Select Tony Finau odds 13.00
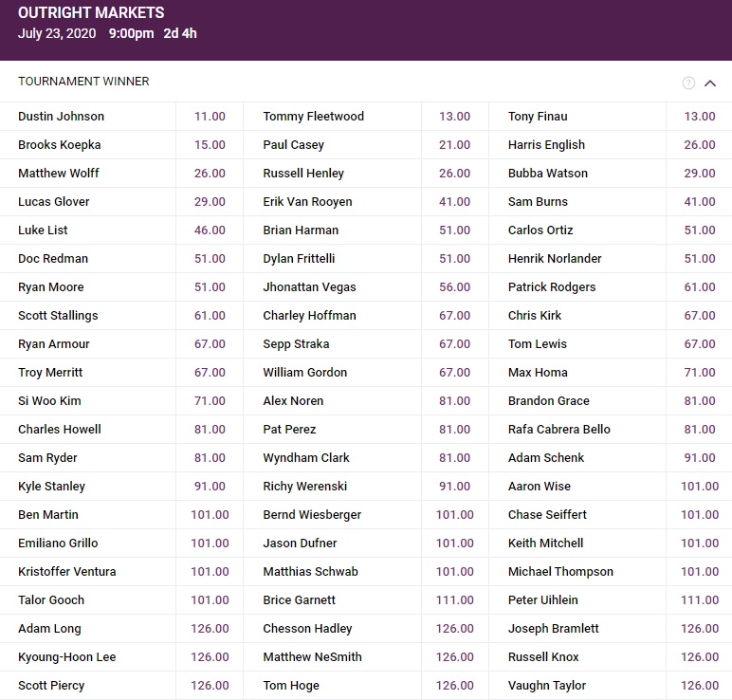The width and height of the screenshot is (732, 700). point(700,117)
